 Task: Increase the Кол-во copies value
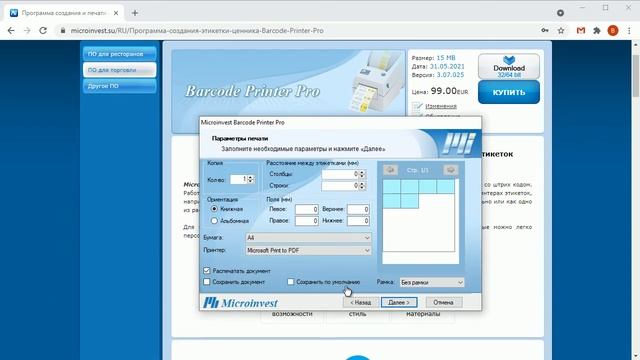251,177
